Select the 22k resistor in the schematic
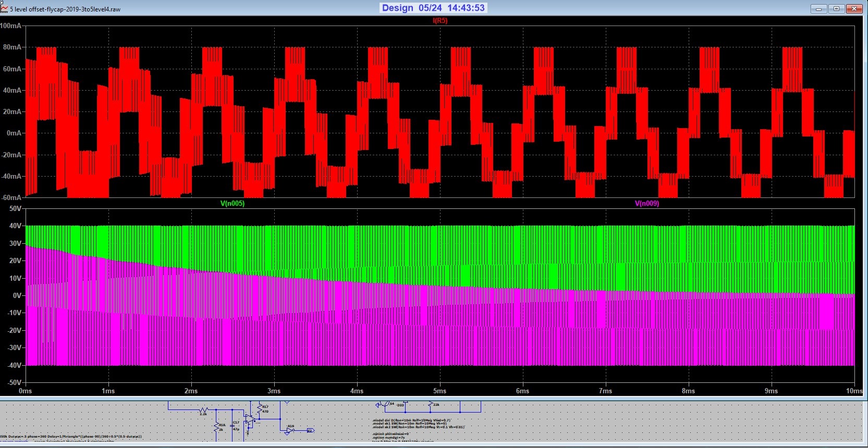The width and height of the screenshot is (868, 448). point(431,403)
